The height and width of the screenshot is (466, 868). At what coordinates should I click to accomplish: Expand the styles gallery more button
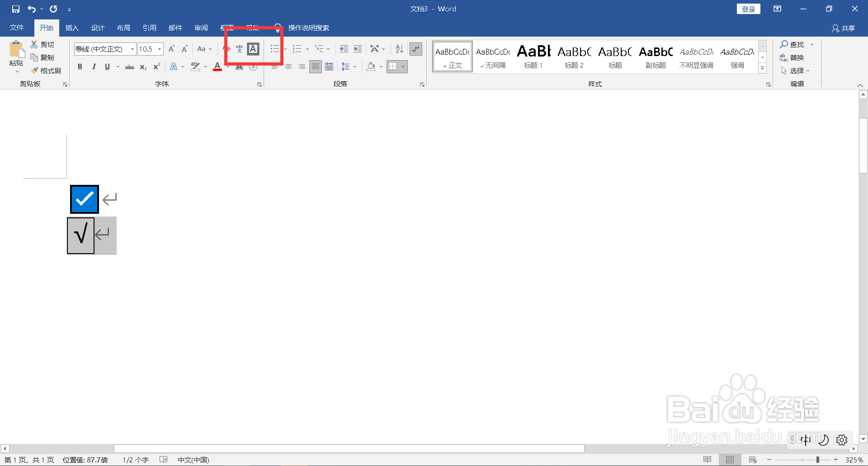[763, 68]
